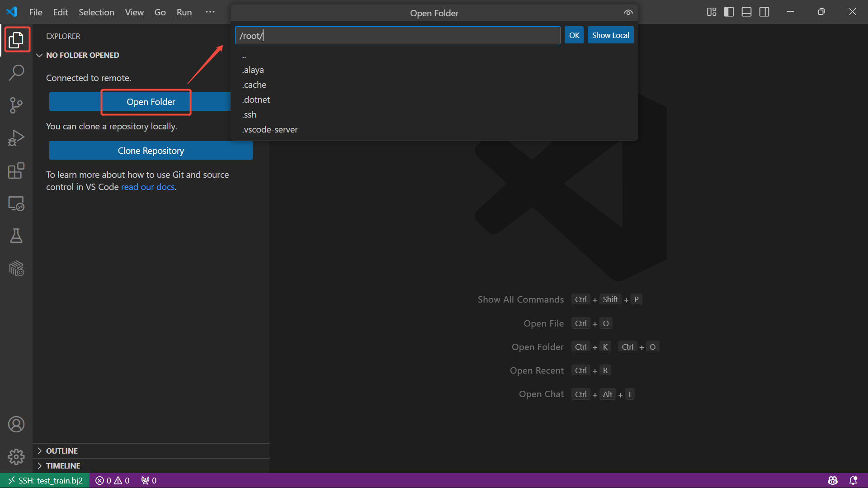868x488 pixels.
Task: Confirm the folder path with OK
Action: pos(574,35)
